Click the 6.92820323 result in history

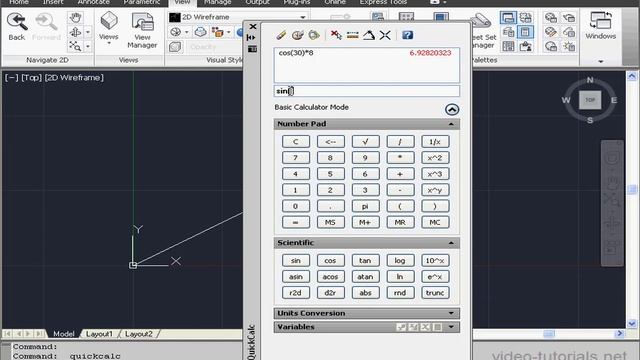point(430,53)
